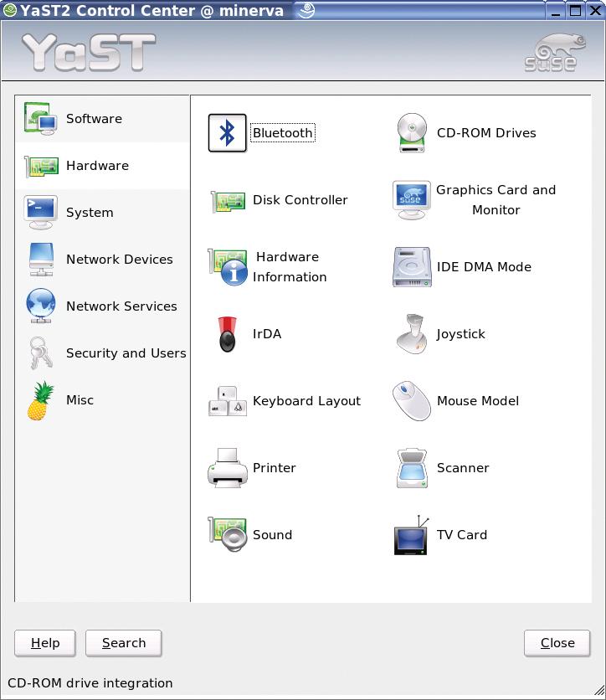Click the title bar window menu icon
Screen dimensions: 606x700
coord(9,10)
